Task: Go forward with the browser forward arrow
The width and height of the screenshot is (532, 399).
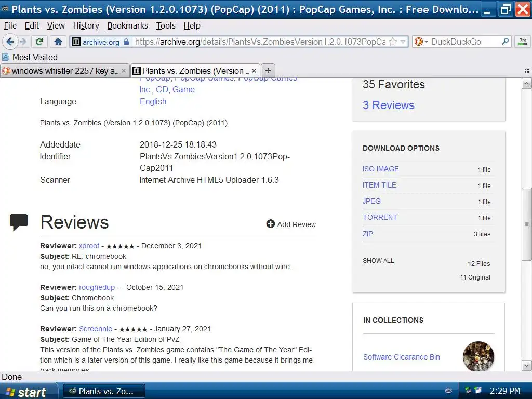Action: (x=23, y=42)
